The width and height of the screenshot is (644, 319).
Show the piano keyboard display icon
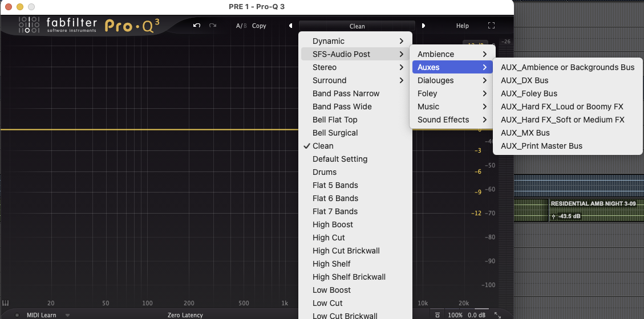pyautogui.click(x=6, y=303)
